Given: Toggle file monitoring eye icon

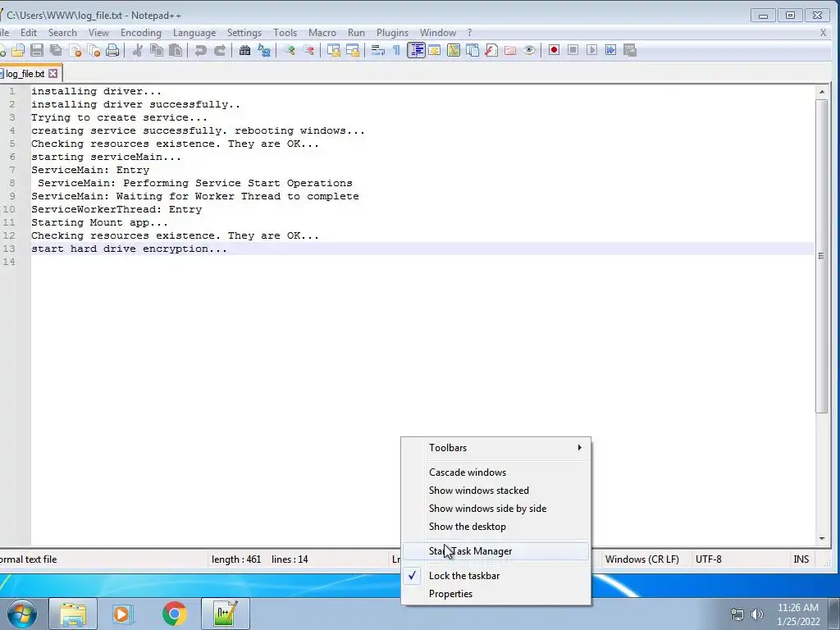Looking at the screenshot, I should pos(529,50).
